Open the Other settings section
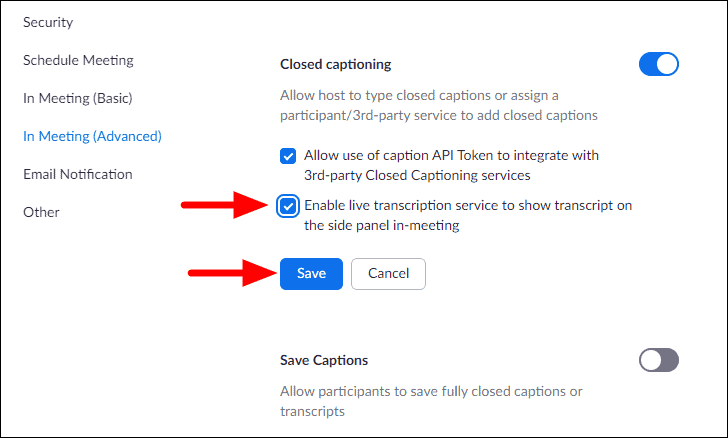Image resolution: width=728 pixels, height=438 pixels. tap(41, 212)
